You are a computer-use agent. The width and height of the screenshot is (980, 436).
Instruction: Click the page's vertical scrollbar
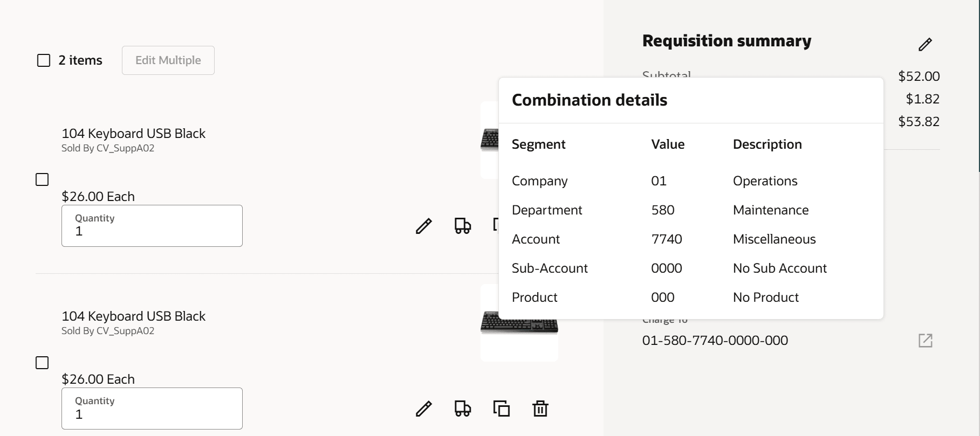click(978, 86)
